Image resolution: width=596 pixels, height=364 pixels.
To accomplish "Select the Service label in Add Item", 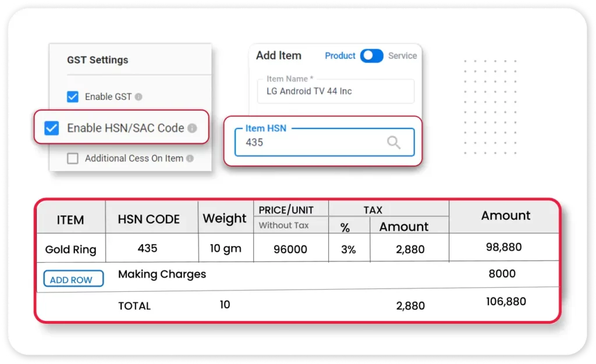I will [x=403, y=56].
